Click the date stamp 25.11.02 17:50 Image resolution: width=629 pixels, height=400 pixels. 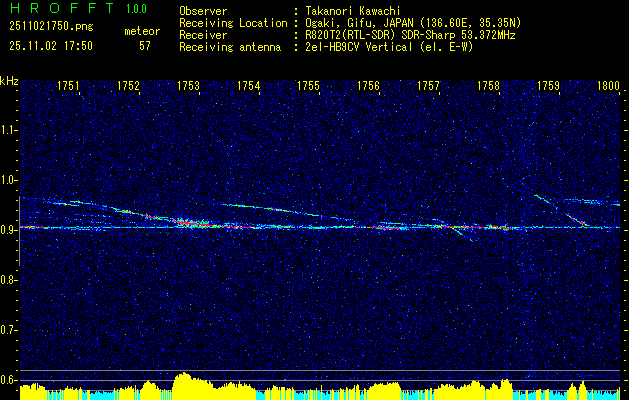51,46
